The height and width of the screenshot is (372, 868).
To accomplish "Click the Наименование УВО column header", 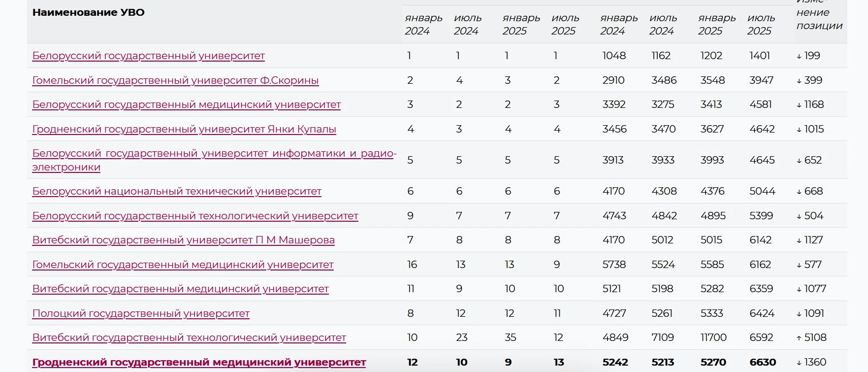I will (89, 13).
